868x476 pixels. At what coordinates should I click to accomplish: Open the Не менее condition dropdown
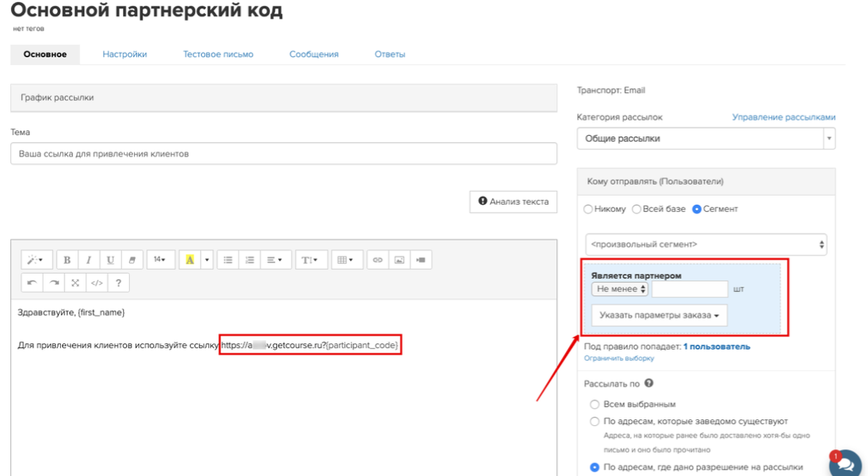[x=619, y=289]
